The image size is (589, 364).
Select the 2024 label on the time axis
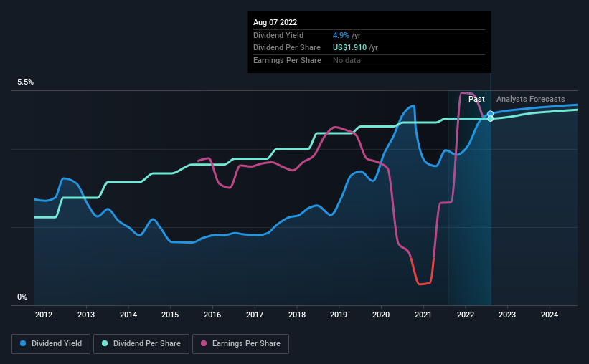point(550,315)
